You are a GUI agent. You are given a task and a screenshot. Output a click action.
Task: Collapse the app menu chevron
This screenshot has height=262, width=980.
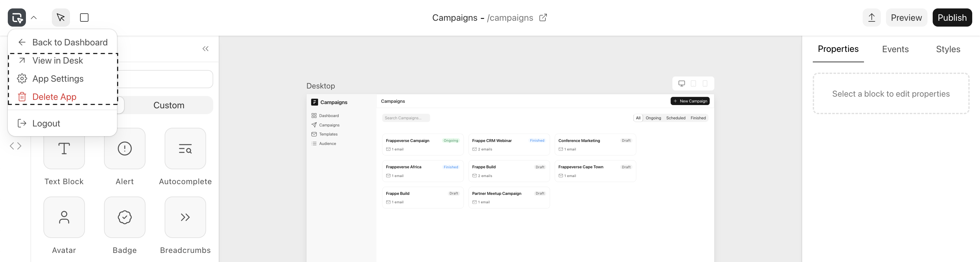[34, 18]
